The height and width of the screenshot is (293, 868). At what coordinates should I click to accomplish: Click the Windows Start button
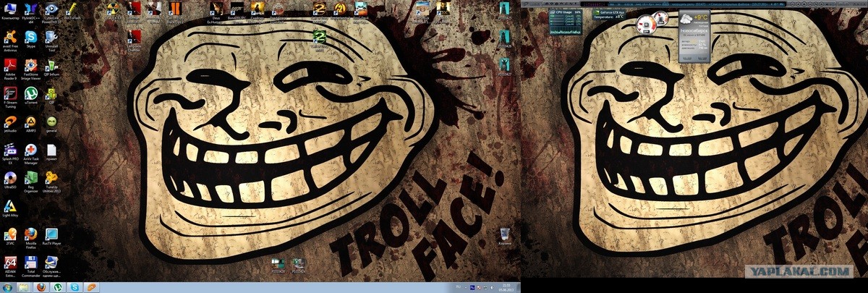(7, 287)
